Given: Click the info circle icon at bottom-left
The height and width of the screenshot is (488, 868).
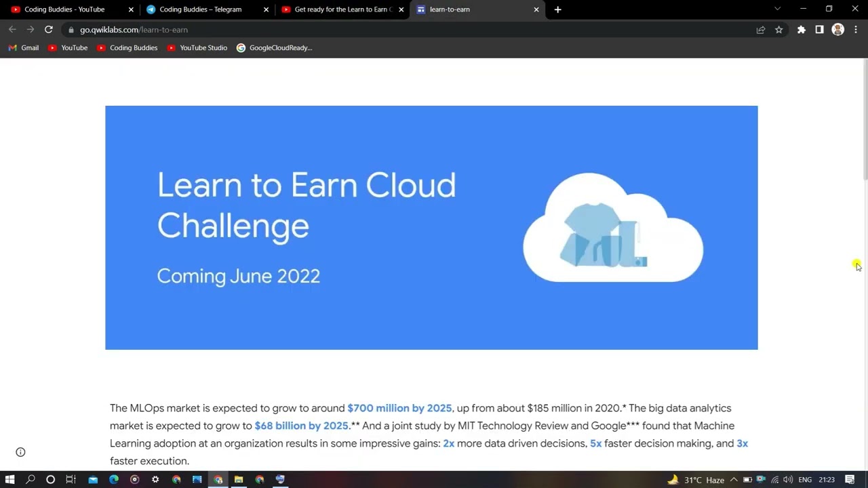Looking at the screenshot, I should (x=20, y=452).
